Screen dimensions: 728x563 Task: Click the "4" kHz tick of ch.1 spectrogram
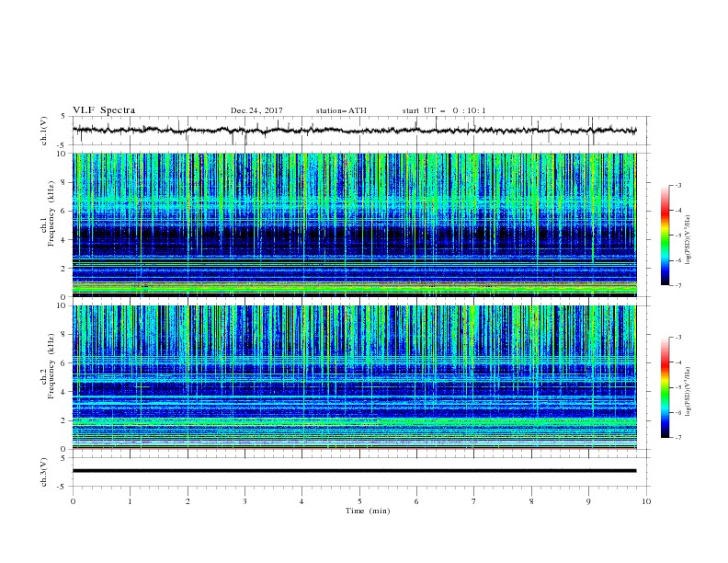64,240
